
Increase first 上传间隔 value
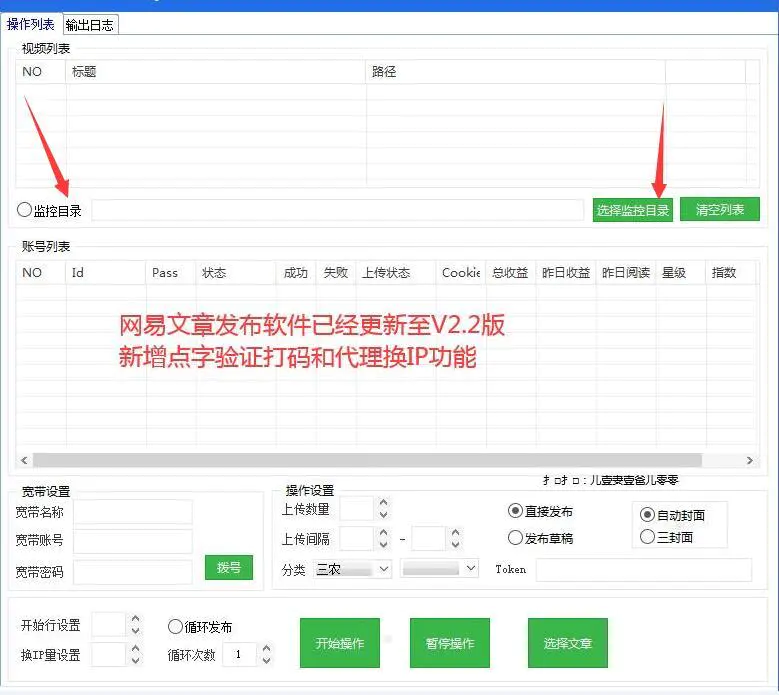[x=384, y=533]
